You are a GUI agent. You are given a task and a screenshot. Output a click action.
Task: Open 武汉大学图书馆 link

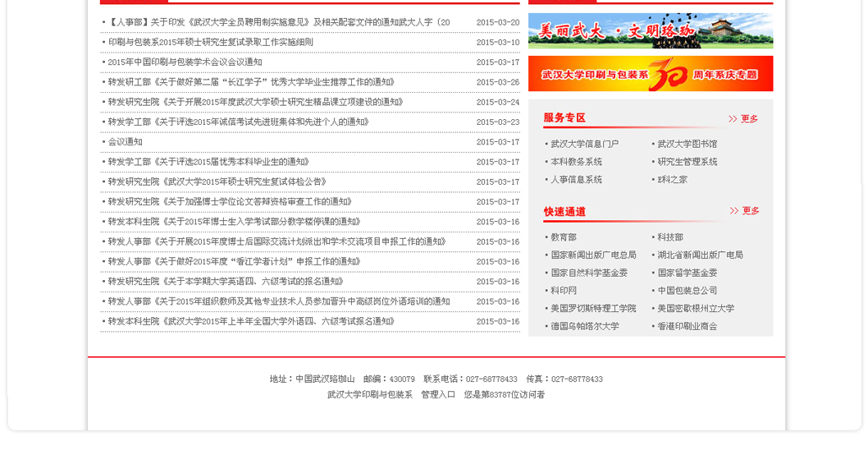tap(687, 144)
